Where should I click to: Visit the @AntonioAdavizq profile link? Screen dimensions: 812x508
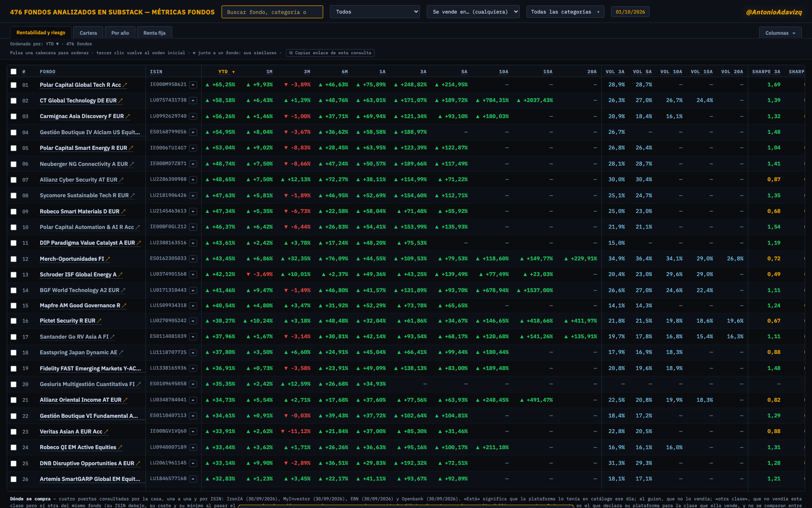774,12
